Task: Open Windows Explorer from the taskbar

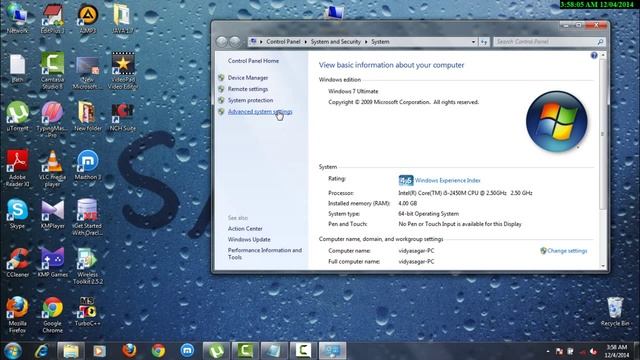Action: (71, 351)
